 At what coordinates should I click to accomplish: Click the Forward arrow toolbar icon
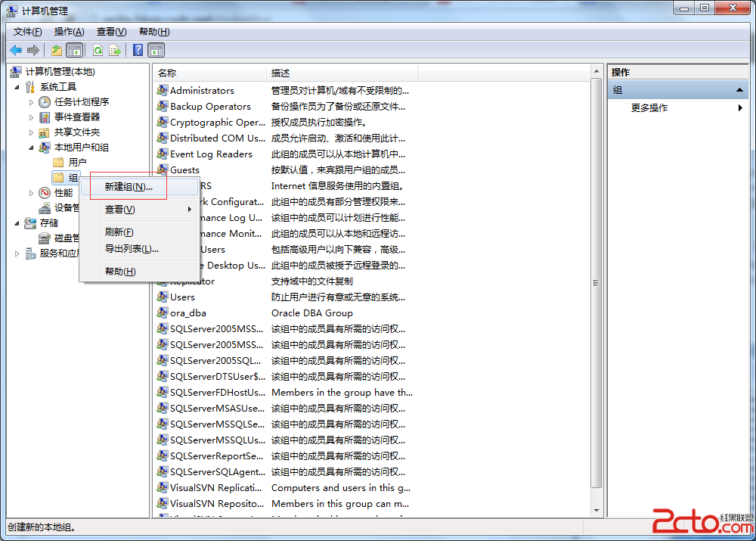[x=33, y=50]
